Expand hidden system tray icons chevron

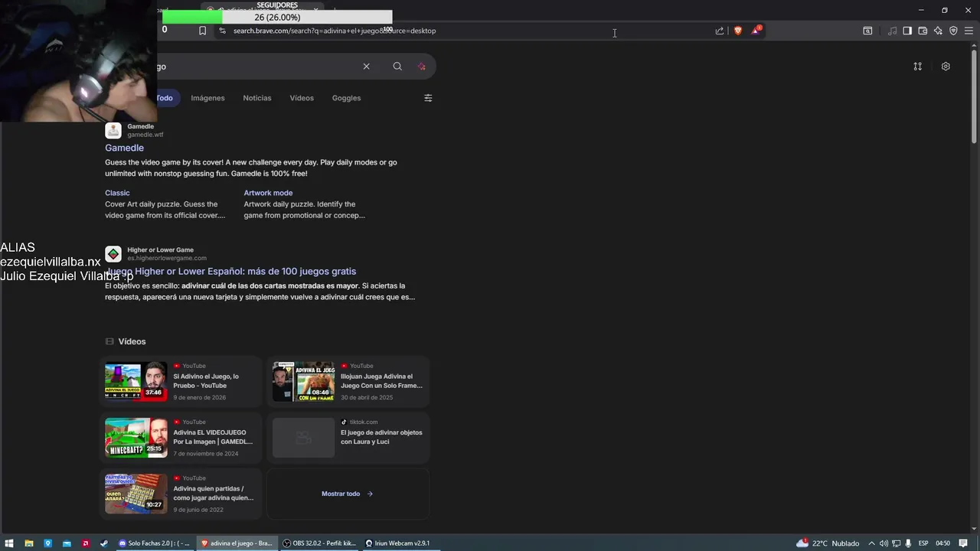coord(873,543)
